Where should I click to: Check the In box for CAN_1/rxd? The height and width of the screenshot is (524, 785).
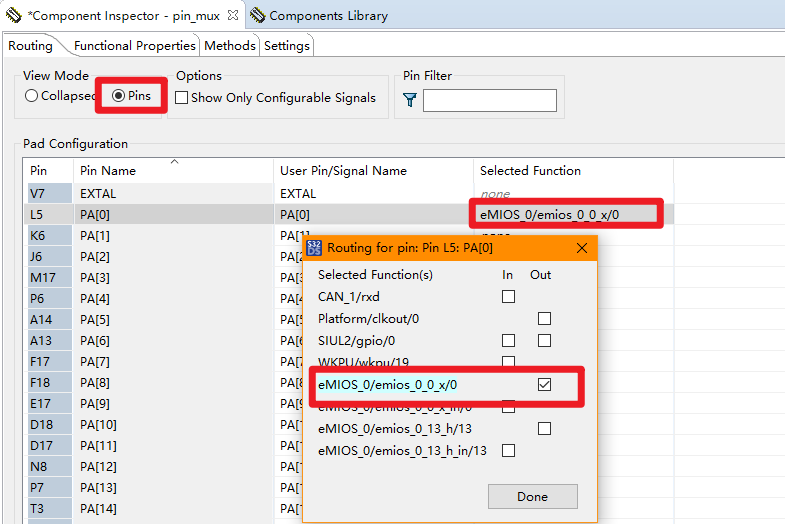[x=508, y=296]
